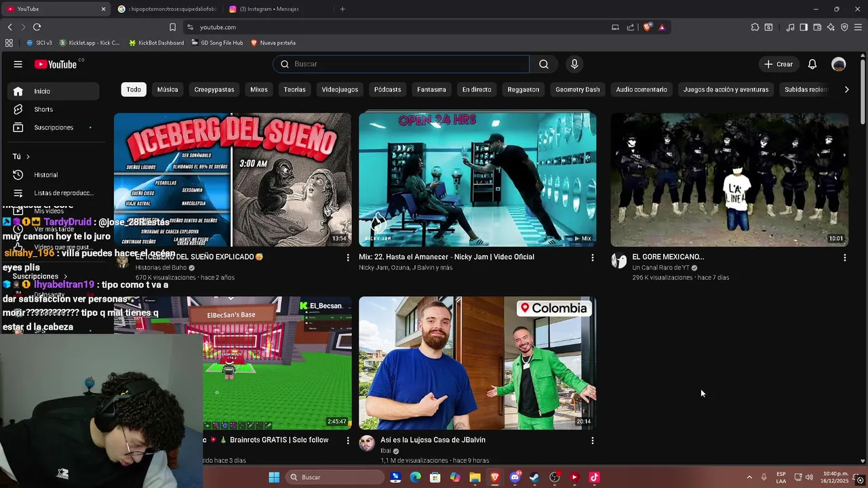
Task: Open the YouTube hamburger guide menu
Action: [x=18, y=64]
